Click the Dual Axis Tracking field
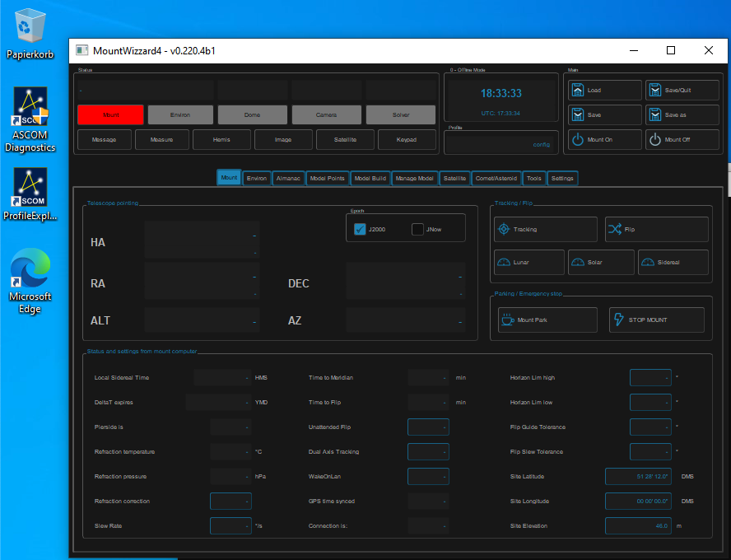This screenshot has width=731, height=560. pos(428,452)
